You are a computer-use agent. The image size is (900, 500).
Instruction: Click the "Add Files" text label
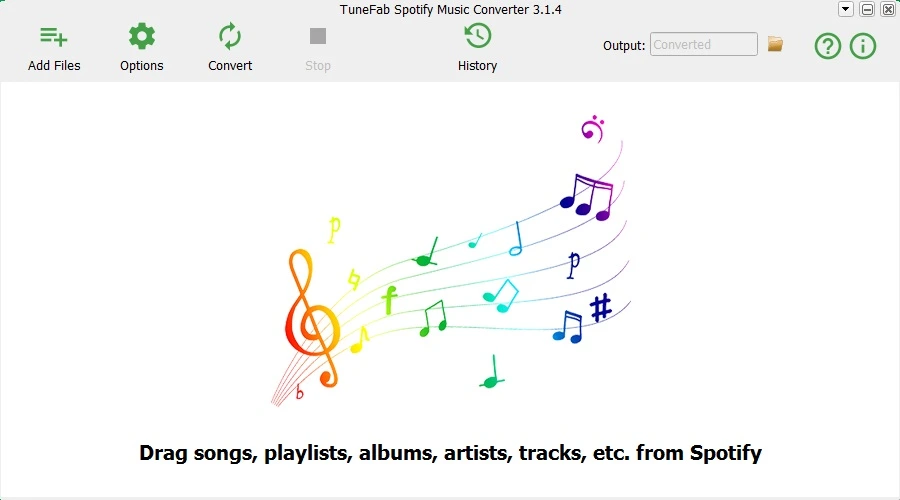(x=54, y=65)
